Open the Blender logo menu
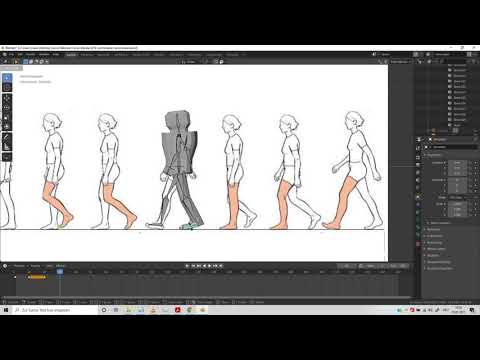This screenshot has height=360, width=480. [5, 54]
